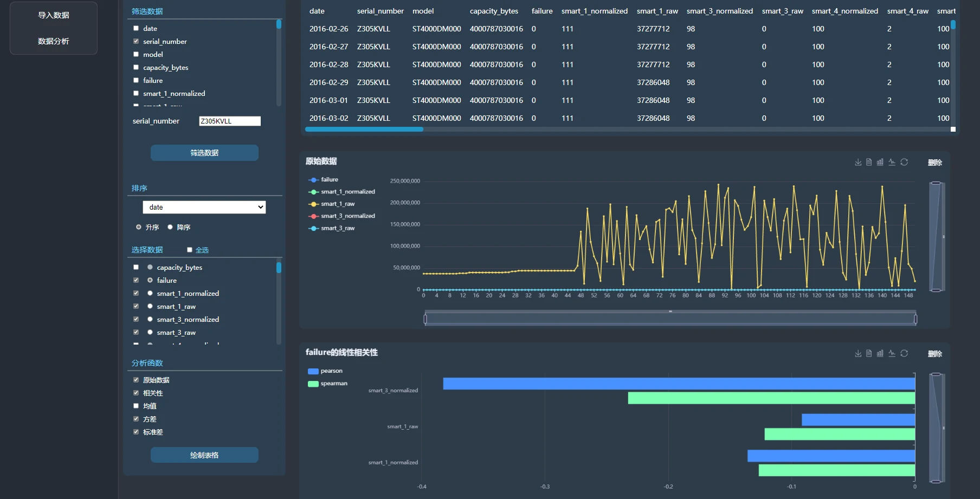Image resolution: width=980 pixels, height=499 pixels.
Task: Check the model filter checkbox
Action: [136, 54]
